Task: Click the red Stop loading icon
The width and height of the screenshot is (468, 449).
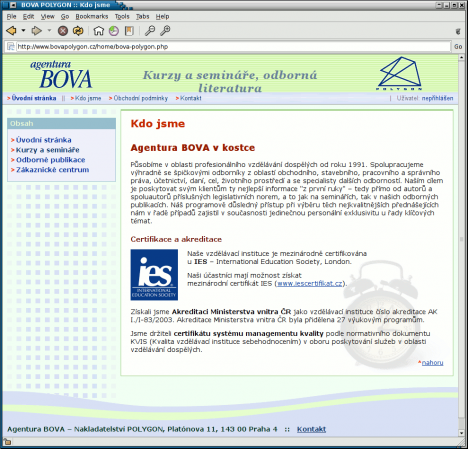Action: 63,31
